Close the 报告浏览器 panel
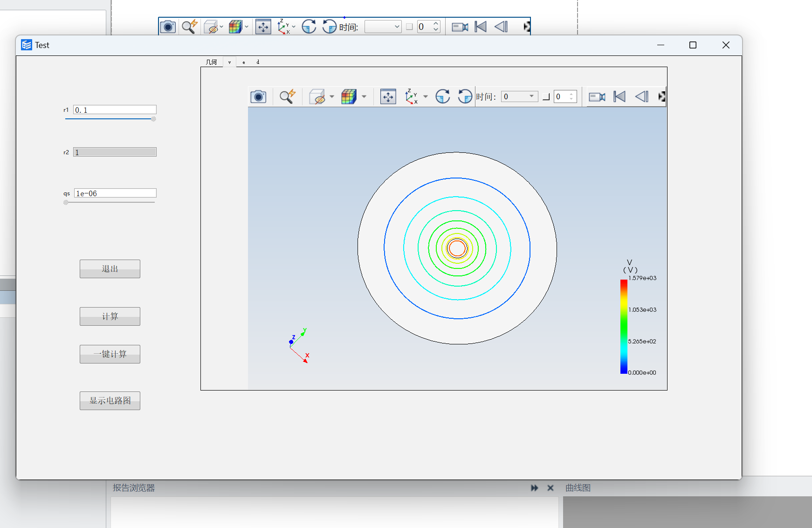 [x=551, y=488]
